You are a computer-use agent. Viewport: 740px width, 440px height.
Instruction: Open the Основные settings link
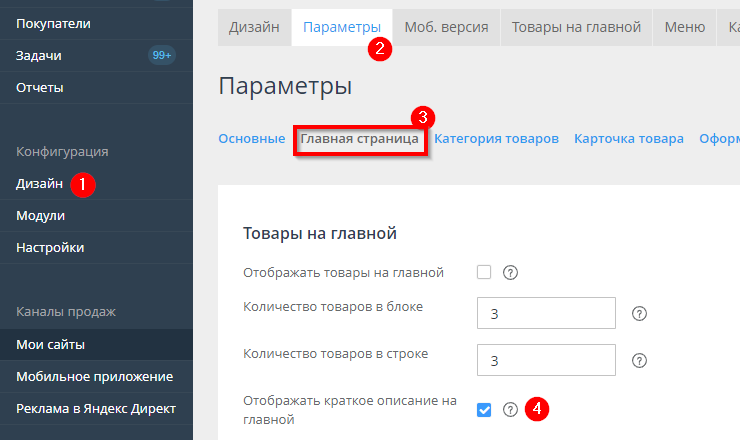pyautogui.click(x=251, y=139)
